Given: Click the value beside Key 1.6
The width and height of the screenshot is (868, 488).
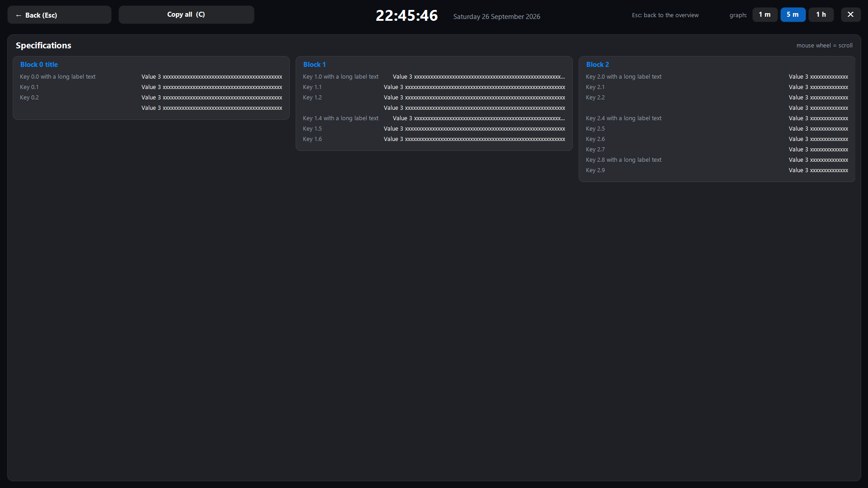Looking at the screenshot, I should point(475,139).
